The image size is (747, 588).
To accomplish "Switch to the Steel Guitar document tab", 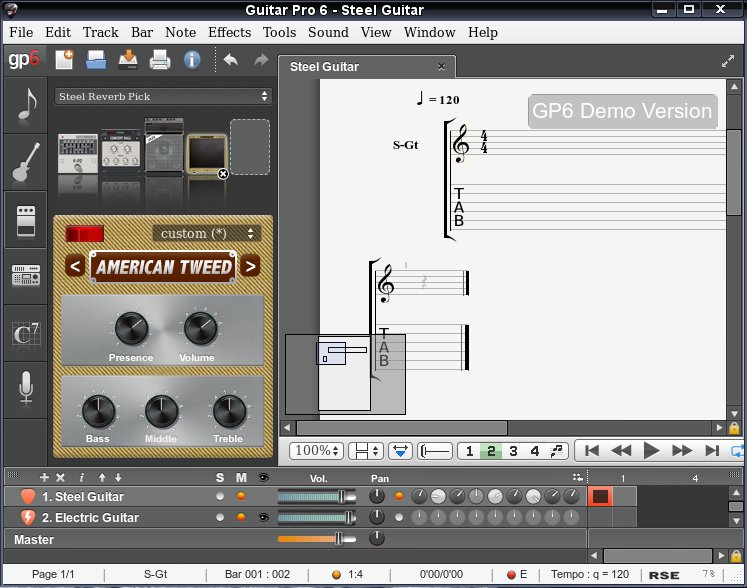I will (367, 66).
